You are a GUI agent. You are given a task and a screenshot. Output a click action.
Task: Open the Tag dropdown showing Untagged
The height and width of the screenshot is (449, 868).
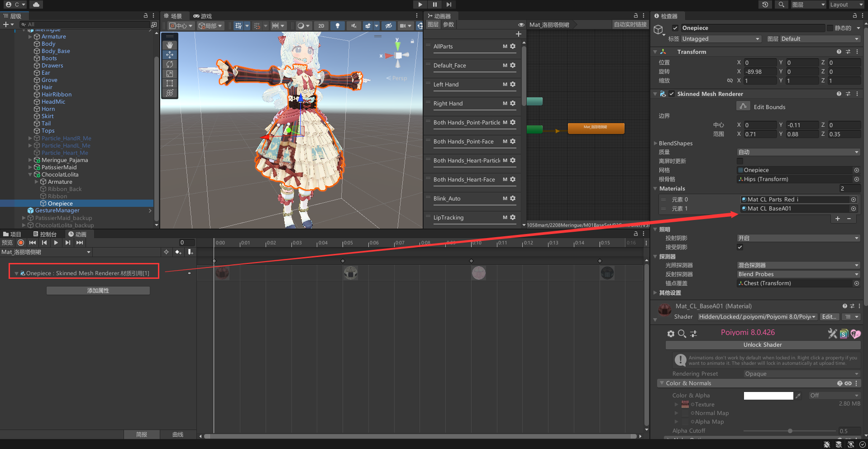[721, 39]
